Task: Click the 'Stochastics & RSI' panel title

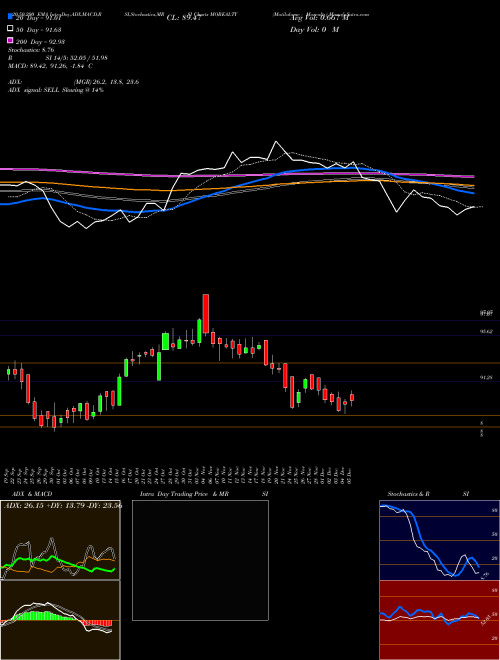Action: pos(428,494)
